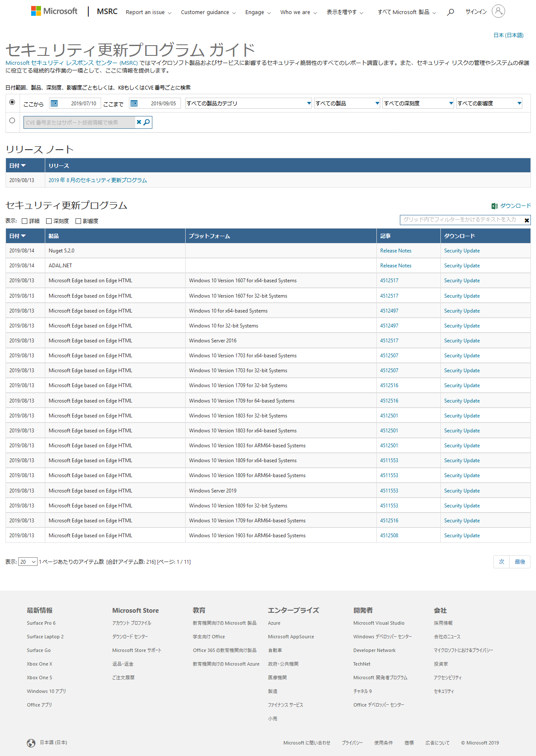The height and width of the screenshot is (756, 536).
Task: Jump to last page with 最後 button
Action: [520, 562]
